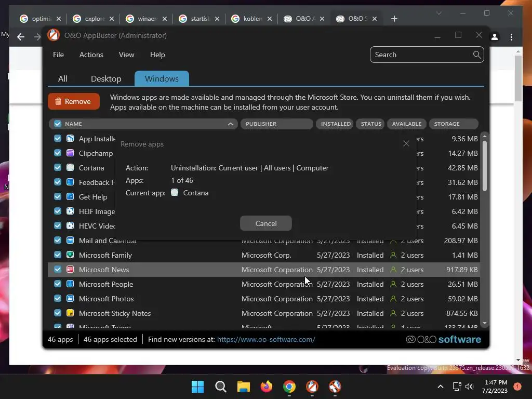Uncheck the Microsoft Sticky Notes checkbox

point(58,313)
